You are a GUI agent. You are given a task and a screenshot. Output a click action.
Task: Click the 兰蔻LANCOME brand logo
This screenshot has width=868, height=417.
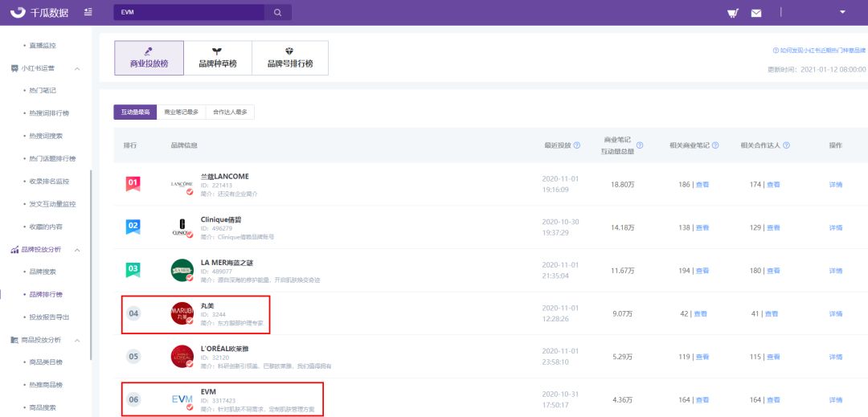(x=182, y=184)
